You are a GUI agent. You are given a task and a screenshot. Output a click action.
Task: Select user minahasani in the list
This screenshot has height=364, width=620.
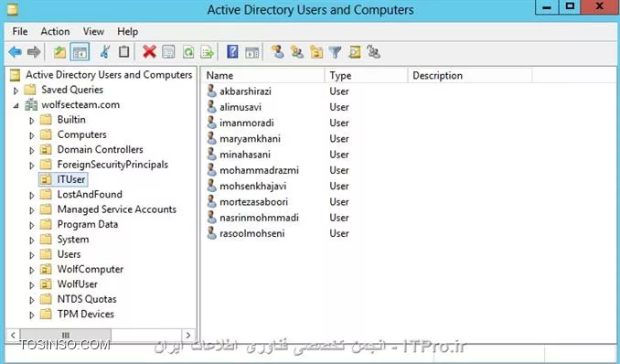click(x=245, y=155)
